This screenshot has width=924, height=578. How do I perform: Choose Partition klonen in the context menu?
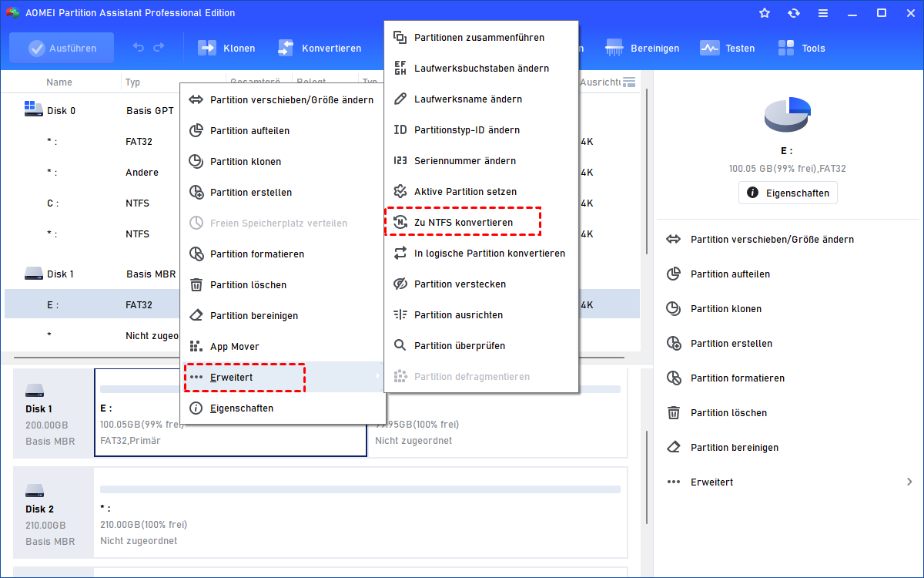pyautogui.click(x=283, y=161)
